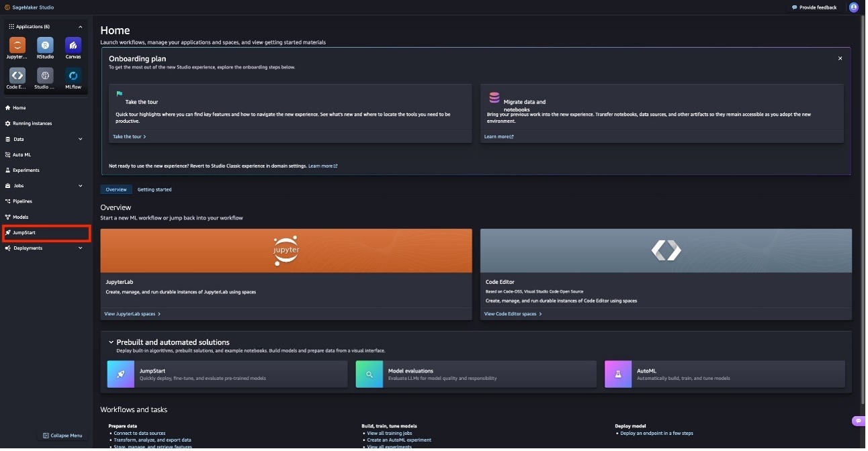Screen dimensions: 868x451
Task: Click Create an AutoML experiment link
Action: click(x=399, y=440)
